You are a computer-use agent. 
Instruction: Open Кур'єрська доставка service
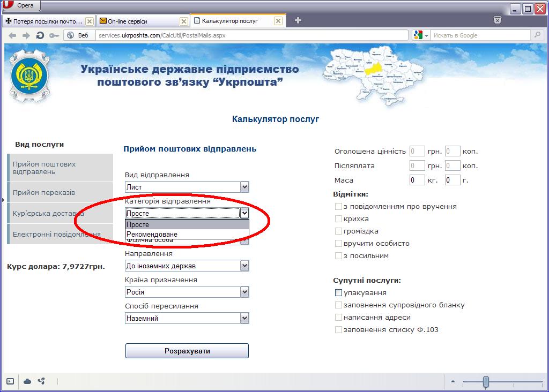[x=61, y=213]
